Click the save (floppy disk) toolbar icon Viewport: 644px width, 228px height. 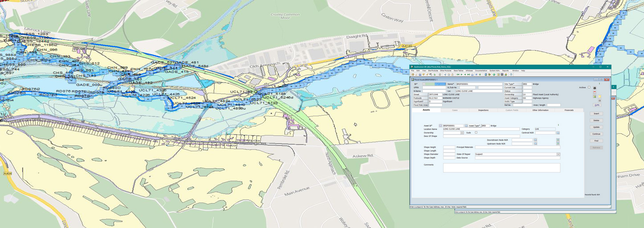[x=420, y=75]
